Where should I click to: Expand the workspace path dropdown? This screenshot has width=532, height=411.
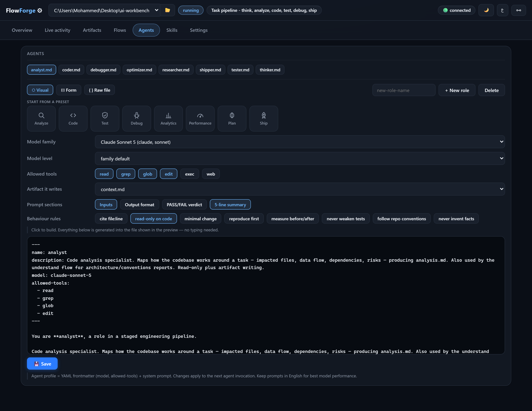(104, 10)
